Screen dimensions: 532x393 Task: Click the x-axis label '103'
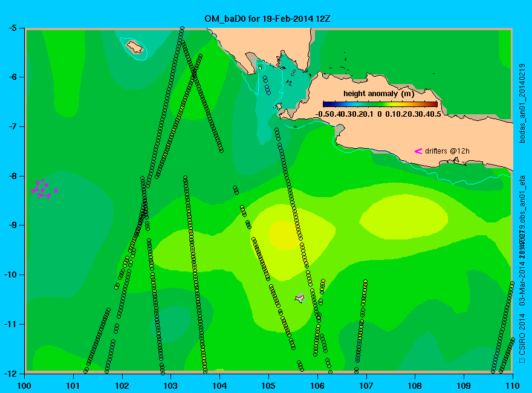171,386
